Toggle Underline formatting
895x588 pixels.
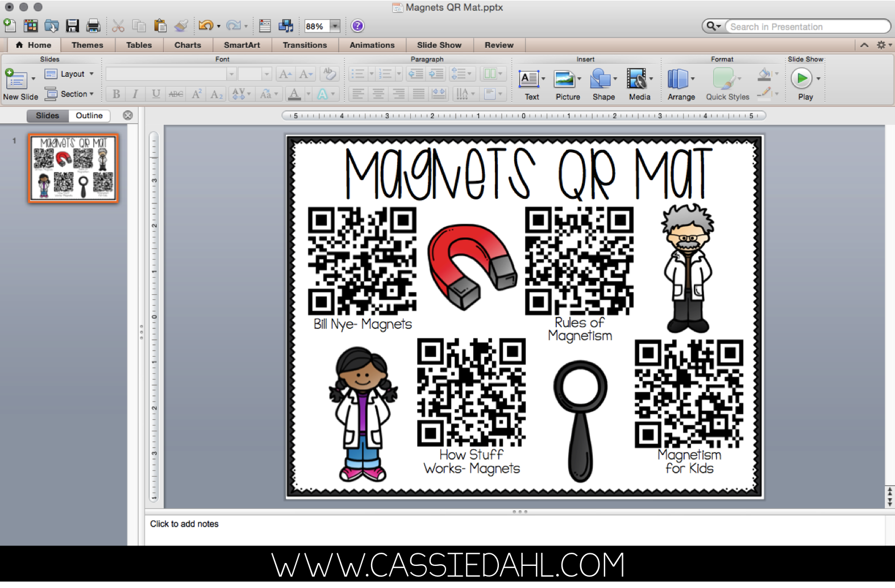[x=156, y=94]
